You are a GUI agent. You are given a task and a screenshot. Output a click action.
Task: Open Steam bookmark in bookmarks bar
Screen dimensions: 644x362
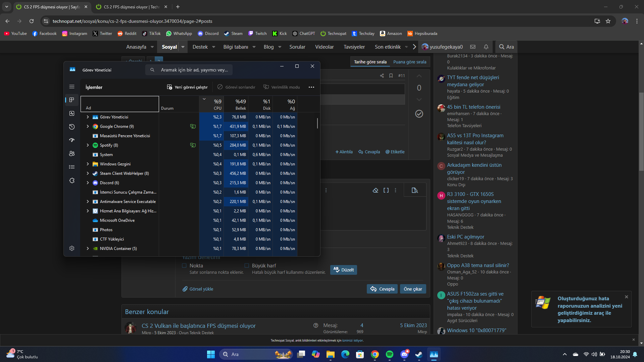pyautogui.click(x=233, y=34)
